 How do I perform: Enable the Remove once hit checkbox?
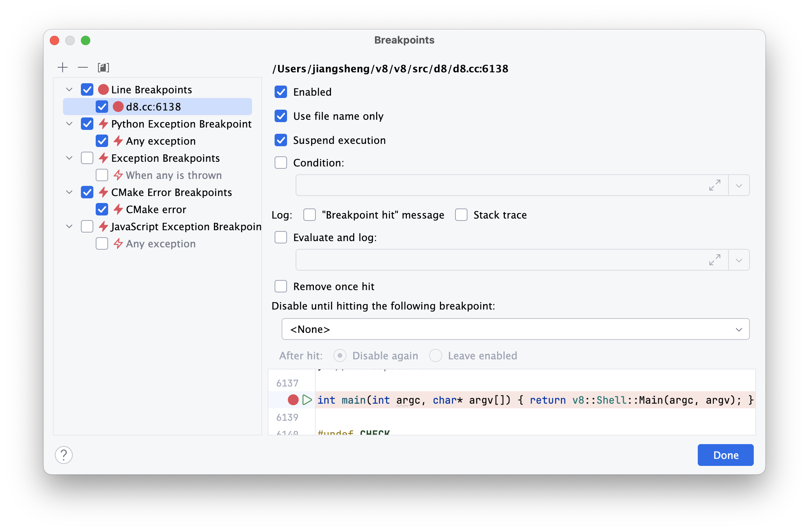281,286
